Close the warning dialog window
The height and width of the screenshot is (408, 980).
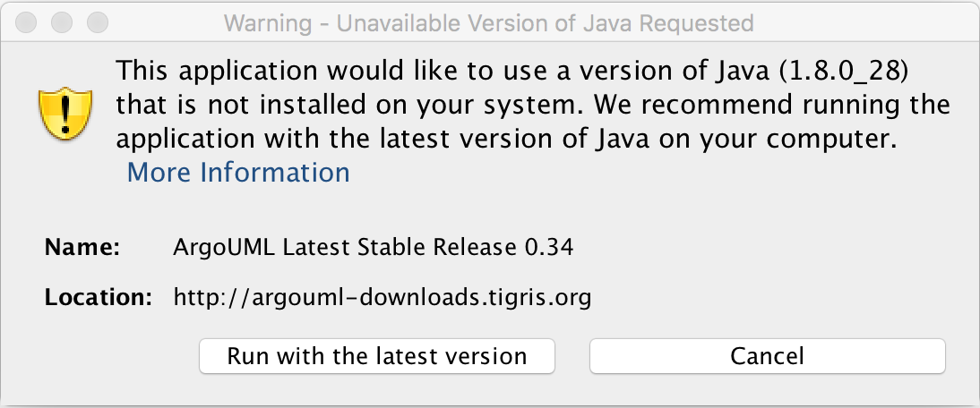27,21
